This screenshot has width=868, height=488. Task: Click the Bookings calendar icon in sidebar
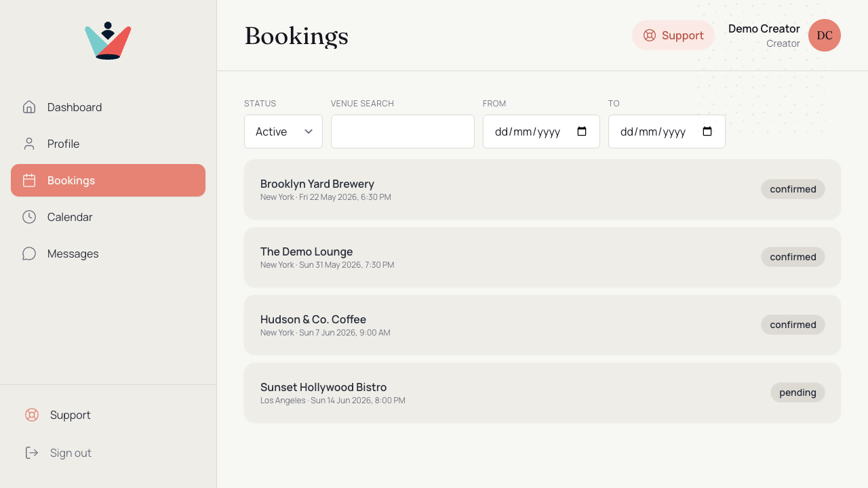click(29, 180)
